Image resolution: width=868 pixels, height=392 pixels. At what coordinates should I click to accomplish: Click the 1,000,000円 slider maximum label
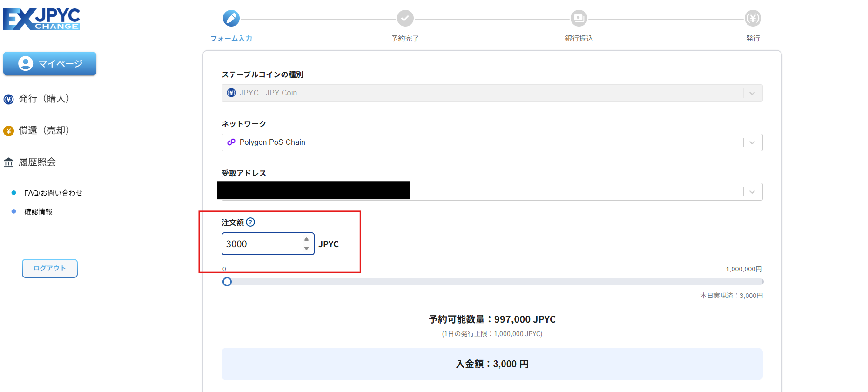744,269
